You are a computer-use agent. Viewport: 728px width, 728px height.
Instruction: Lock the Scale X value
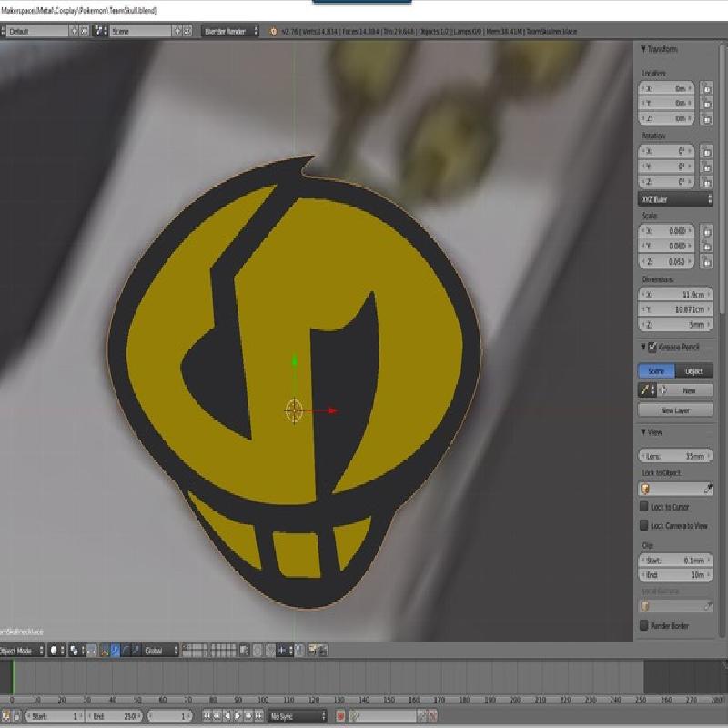pos(706,231)
